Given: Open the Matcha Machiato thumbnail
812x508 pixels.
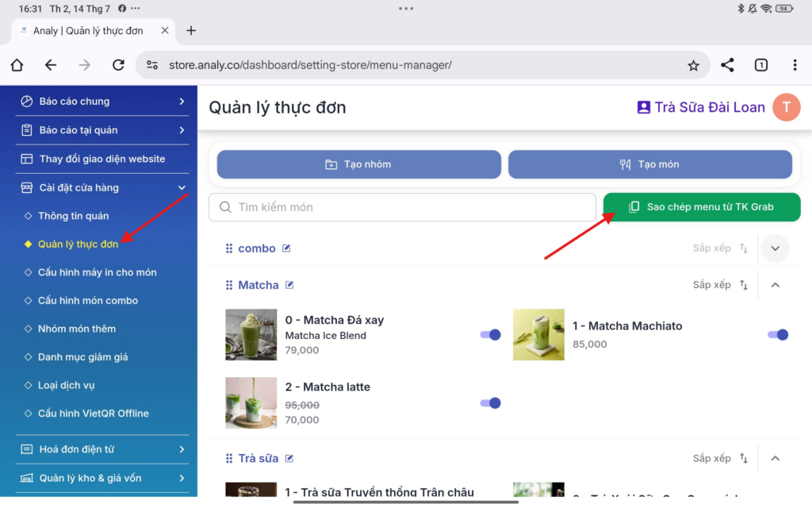Looking at the screenshot, I should click(538, 335).
